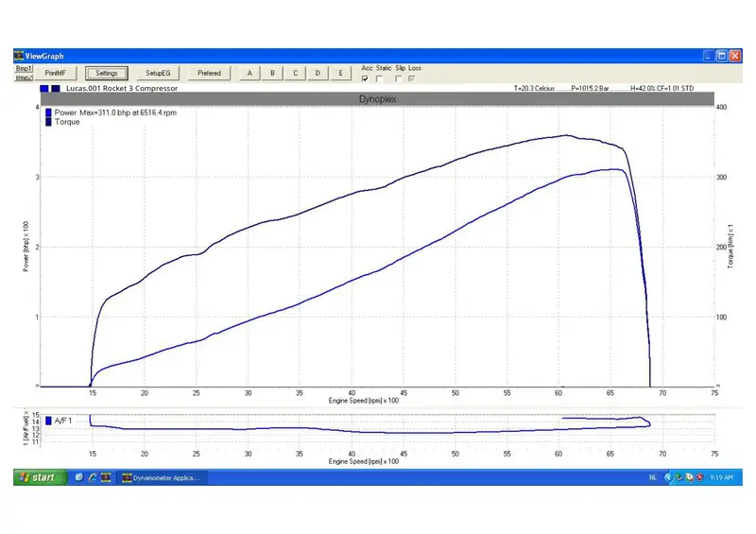
Task: Tick the Slip checkbox
Action: click(x=398, y=78)
